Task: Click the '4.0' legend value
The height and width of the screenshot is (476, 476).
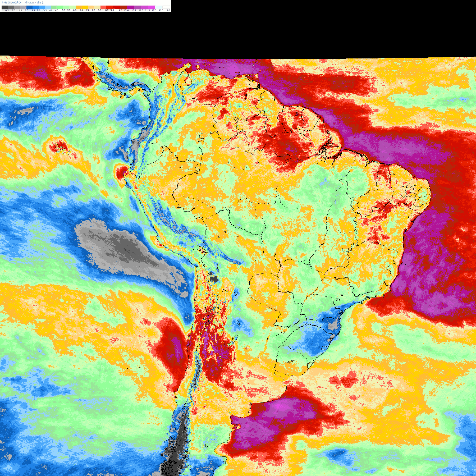Action: [x=51, y=10]
